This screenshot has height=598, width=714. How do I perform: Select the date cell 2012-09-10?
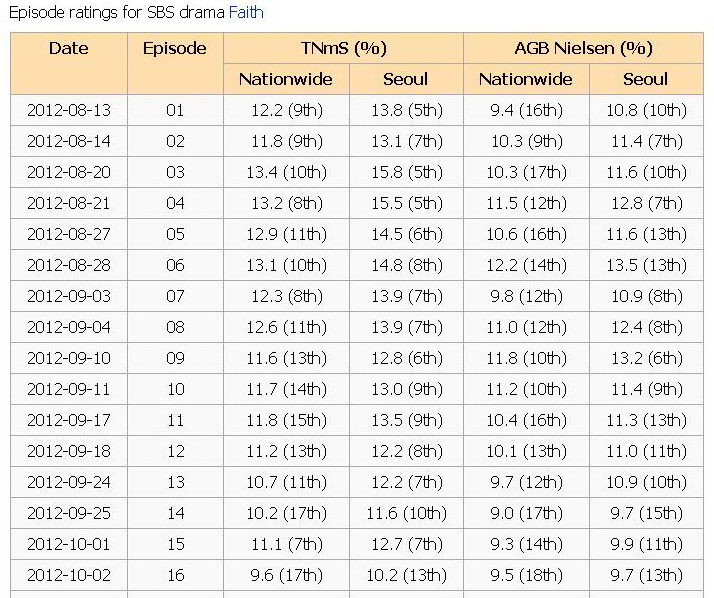pos(69,358)
